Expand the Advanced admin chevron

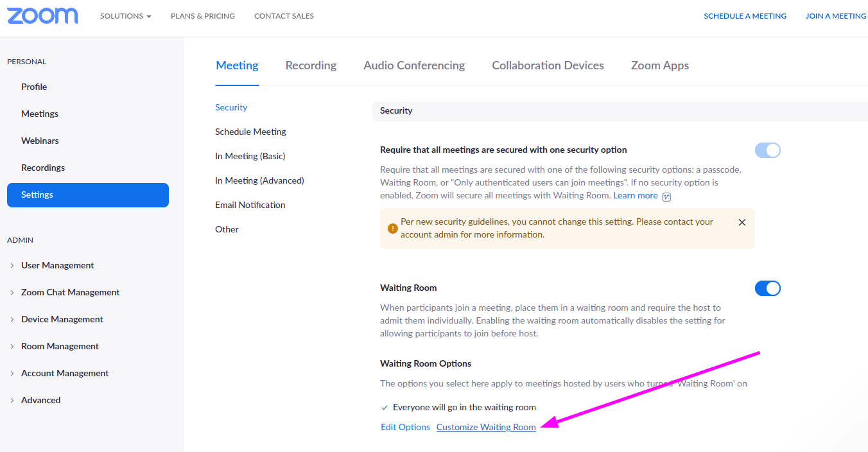pyautogui.click(x=12, y=400)
